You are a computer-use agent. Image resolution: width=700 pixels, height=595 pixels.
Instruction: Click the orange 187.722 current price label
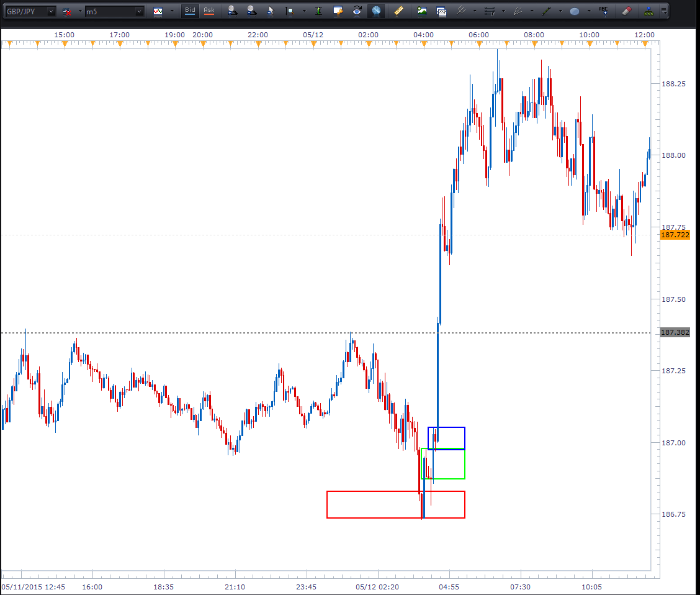pos(675,235)
